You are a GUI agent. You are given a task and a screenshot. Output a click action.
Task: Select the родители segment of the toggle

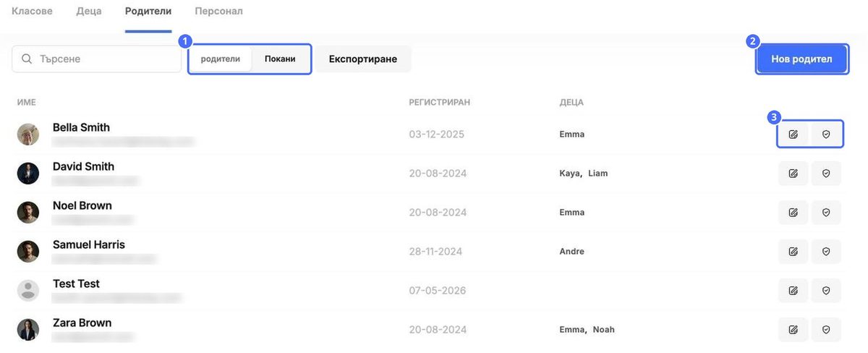coord(221,59)
